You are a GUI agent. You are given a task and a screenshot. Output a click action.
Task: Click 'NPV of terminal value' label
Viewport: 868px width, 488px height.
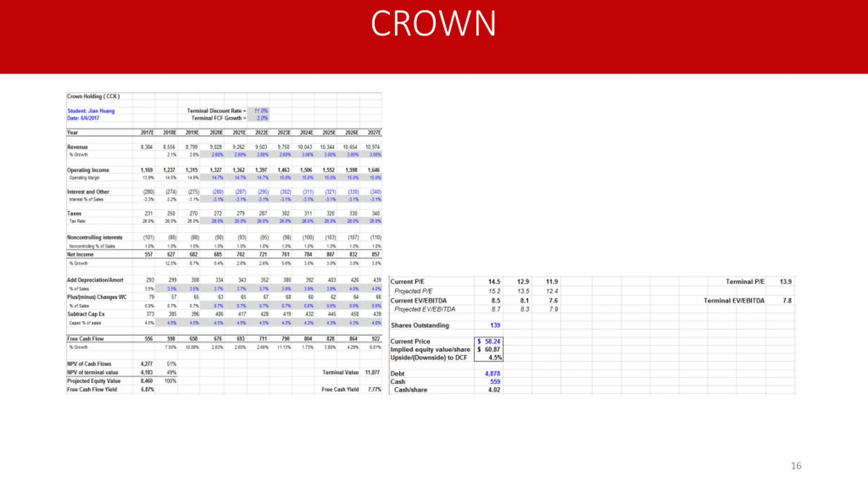point(93,372)
